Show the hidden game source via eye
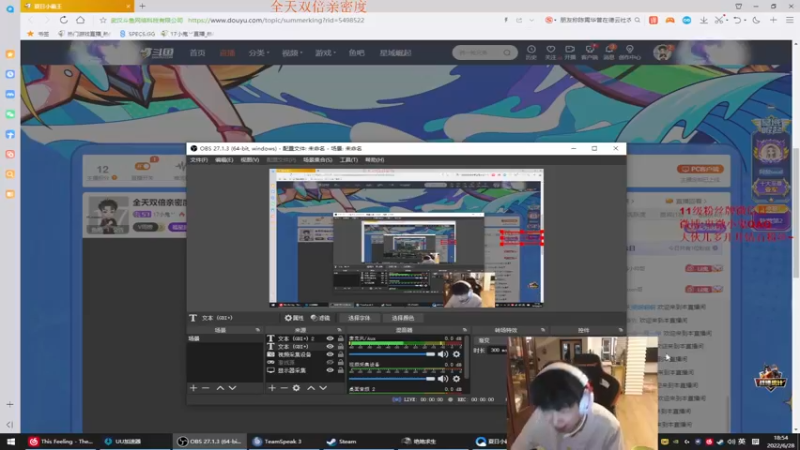This screenshot has height=450, width=800. coord(330,362)
